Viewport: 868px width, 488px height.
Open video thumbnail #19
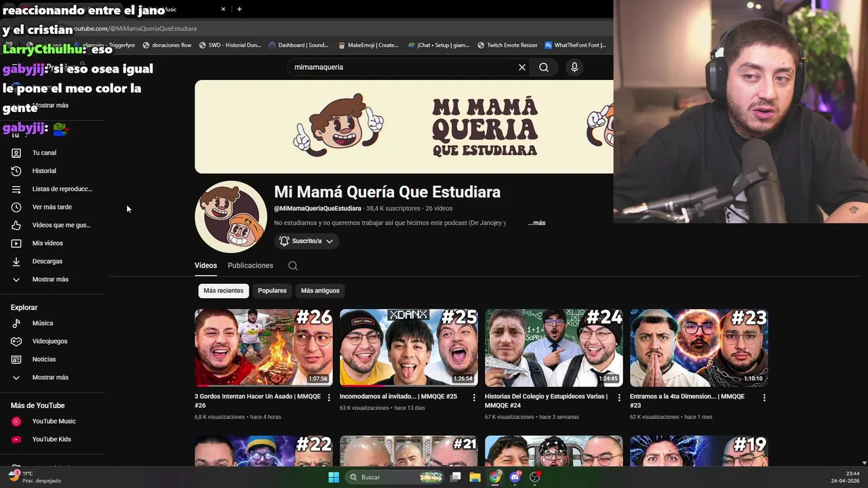[x=699, y=451]
